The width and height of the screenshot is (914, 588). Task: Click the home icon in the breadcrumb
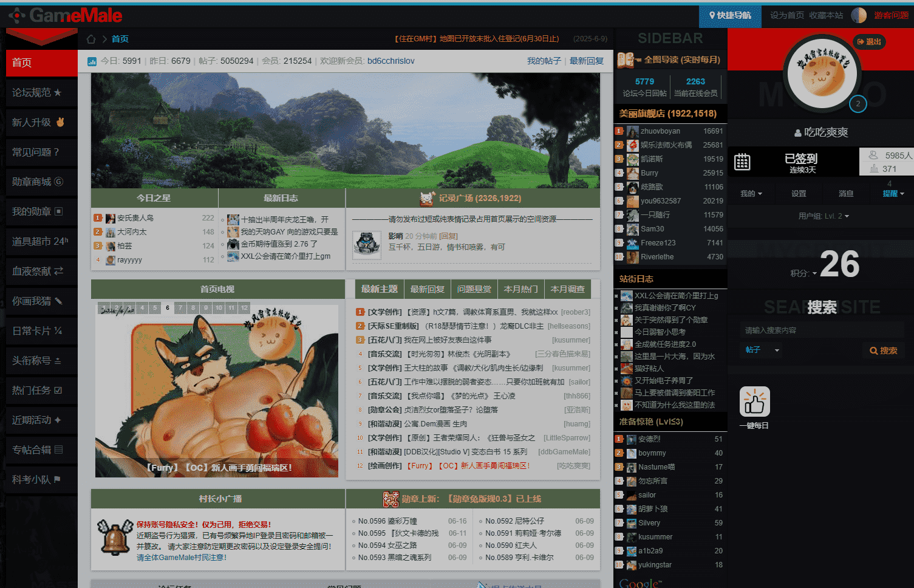[91, 39]
